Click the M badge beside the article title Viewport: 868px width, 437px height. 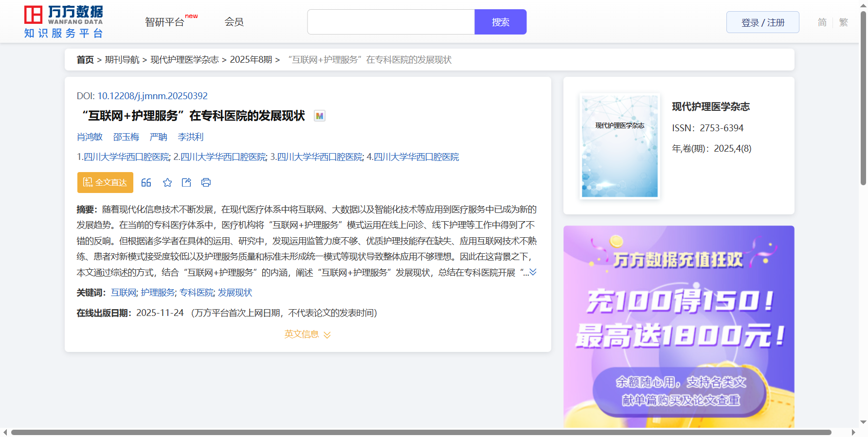click(x=319, y=116)
